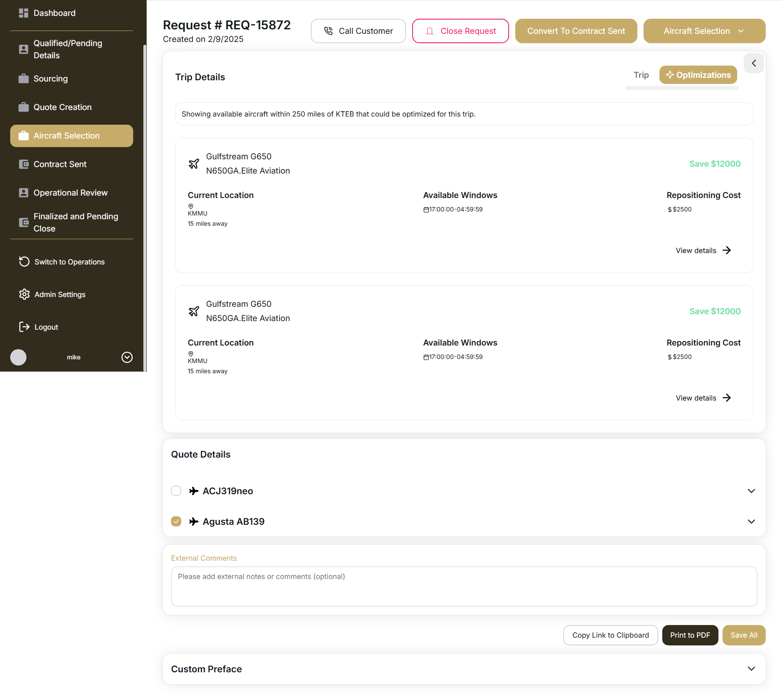Select the Dashboard icon in sidebar
The height and width of the screenshot is (700, 782).
tap(24, 13)
